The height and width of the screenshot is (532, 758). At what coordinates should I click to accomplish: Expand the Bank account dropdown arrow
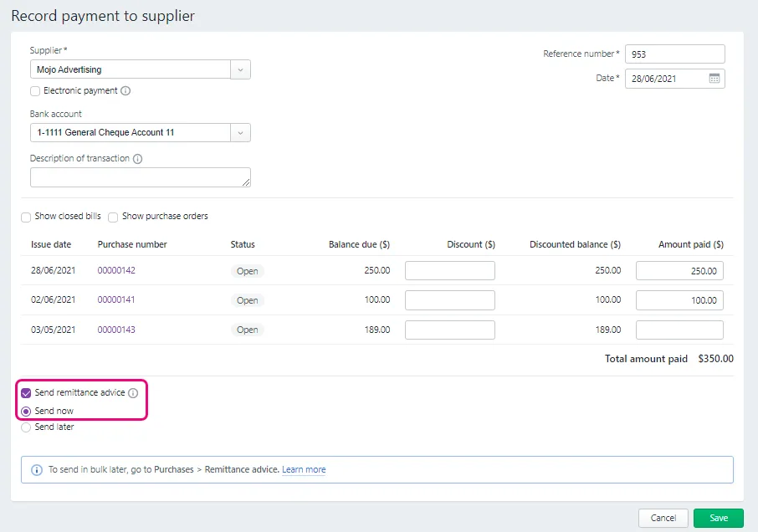(240, 133)
